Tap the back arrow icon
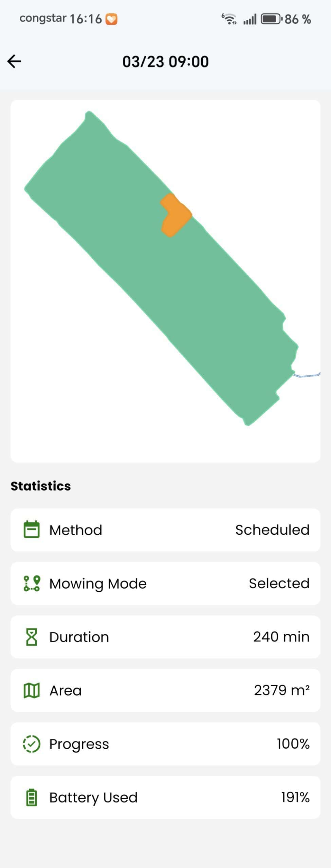Viewport: 331px width, 868px height. 14,61
